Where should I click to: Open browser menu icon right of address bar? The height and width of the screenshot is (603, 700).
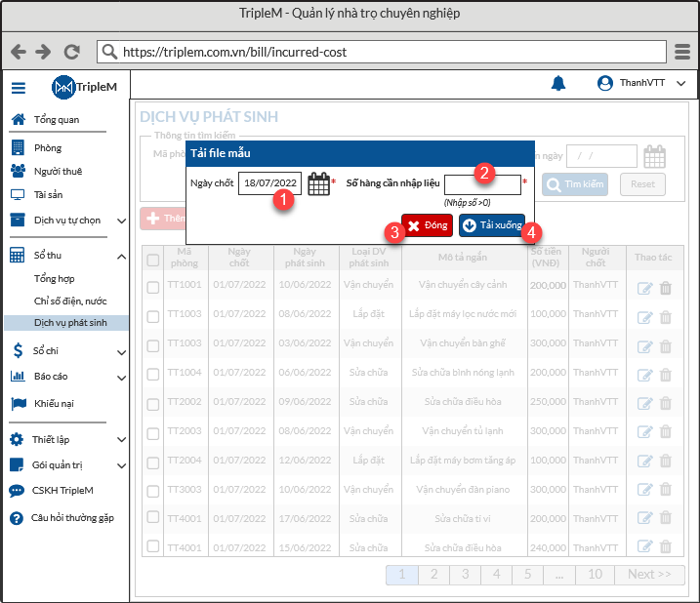683,52
